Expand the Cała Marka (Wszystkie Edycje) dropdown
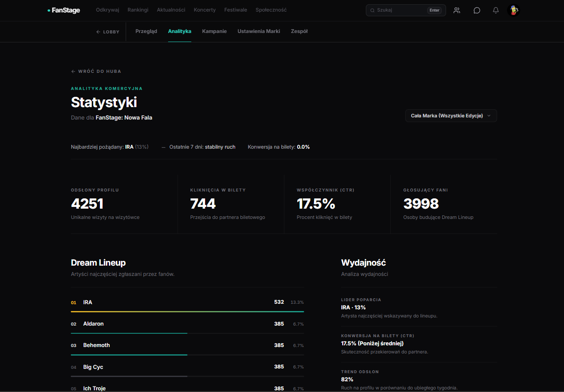This screenshot has height=392, width=564. coord(451,116)
